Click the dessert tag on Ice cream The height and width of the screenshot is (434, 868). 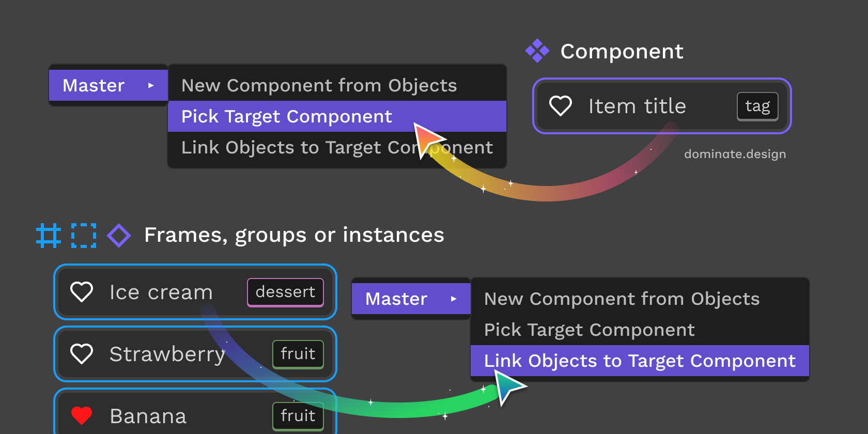[x=285, y=292]
